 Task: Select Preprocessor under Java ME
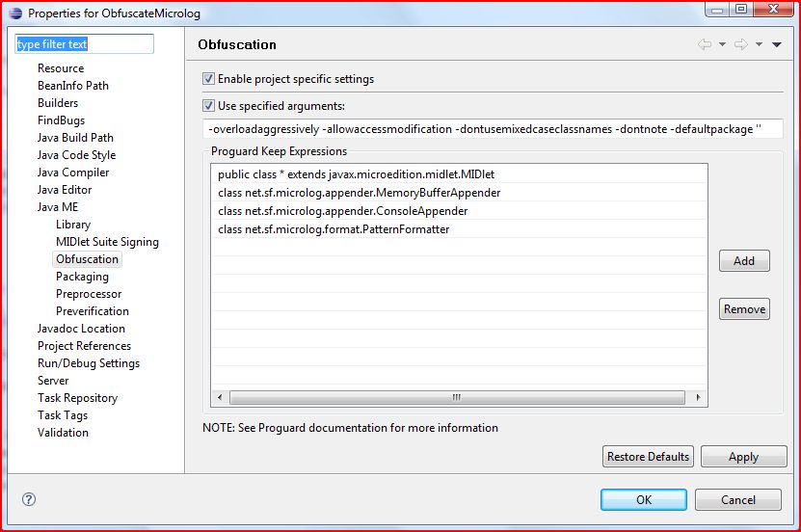[x=89, y=294]
